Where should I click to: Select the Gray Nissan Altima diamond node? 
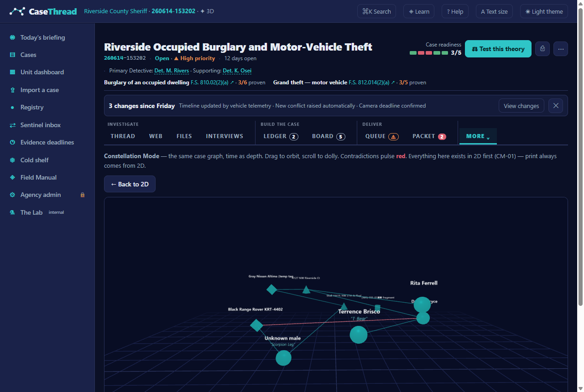(272, 289)
